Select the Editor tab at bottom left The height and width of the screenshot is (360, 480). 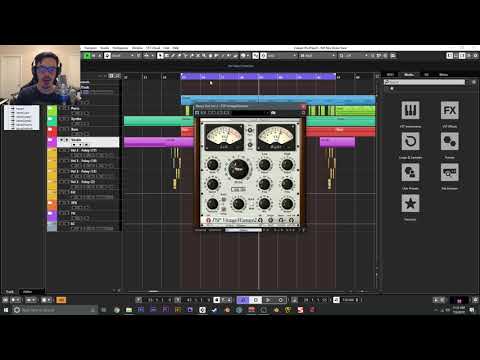point(28,292)
